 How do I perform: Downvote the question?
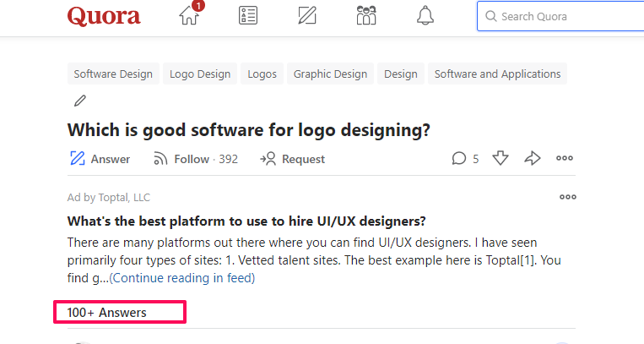[501, 158]
